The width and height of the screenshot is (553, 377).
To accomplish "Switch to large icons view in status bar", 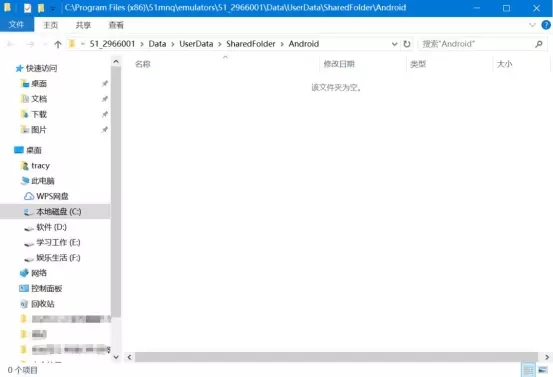I will click(x=543, y=370).
